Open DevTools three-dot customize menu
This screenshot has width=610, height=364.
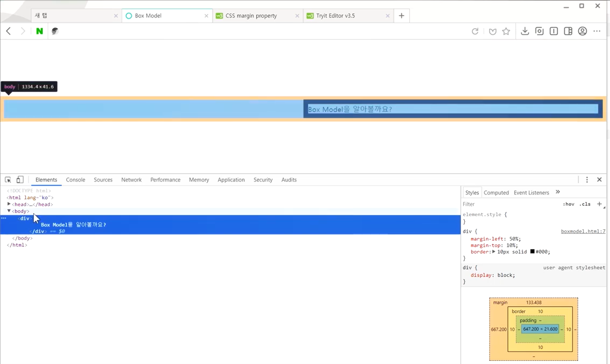pyautogui.click(x=587, y=180)
